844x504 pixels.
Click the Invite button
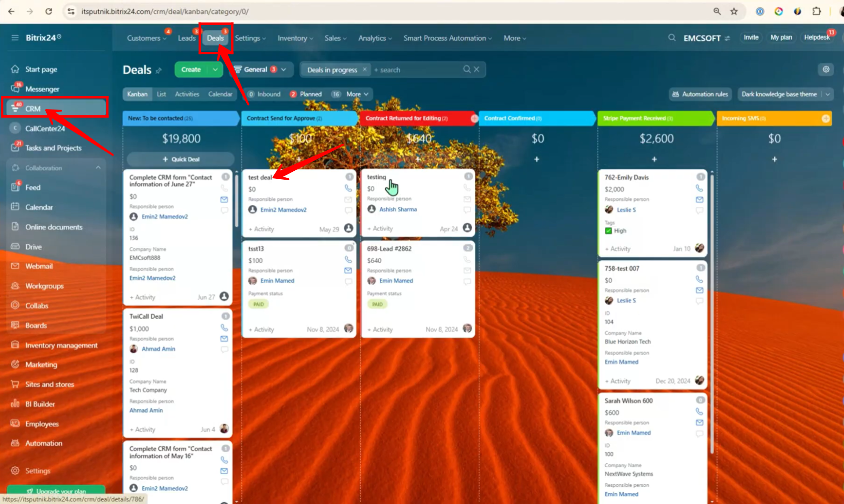[x=751, y=37]
